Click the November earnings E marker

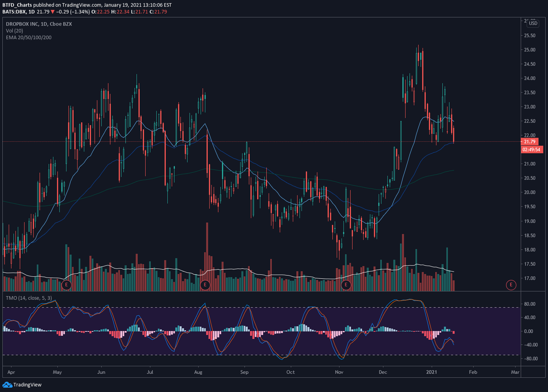[x=346, y=285]
